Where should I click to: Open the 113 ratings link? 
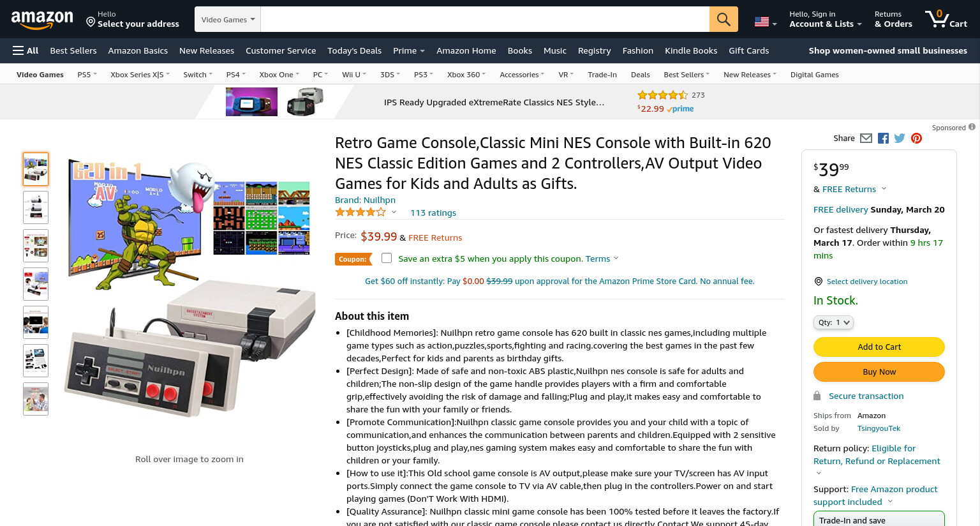pos(433,213)
